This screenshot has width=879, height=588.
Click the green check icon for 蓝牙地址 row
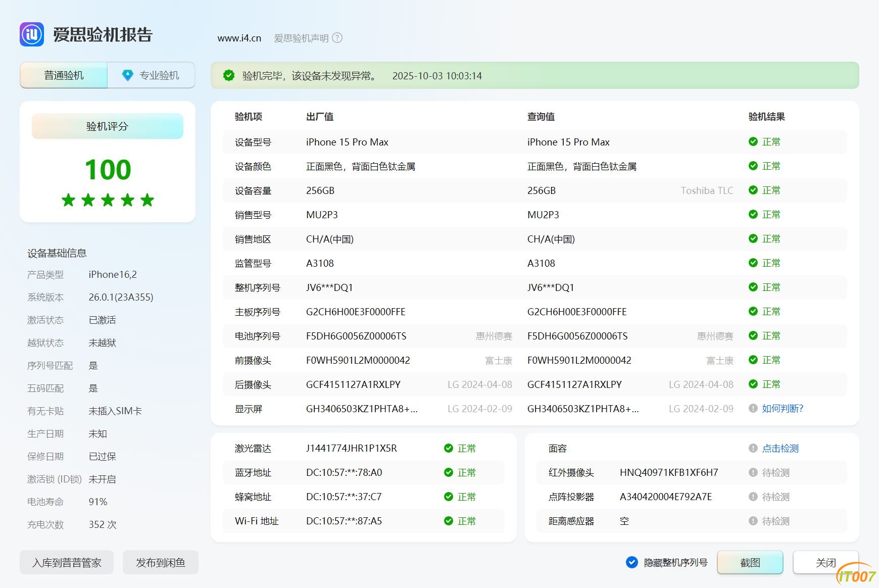tap(449, 473)
